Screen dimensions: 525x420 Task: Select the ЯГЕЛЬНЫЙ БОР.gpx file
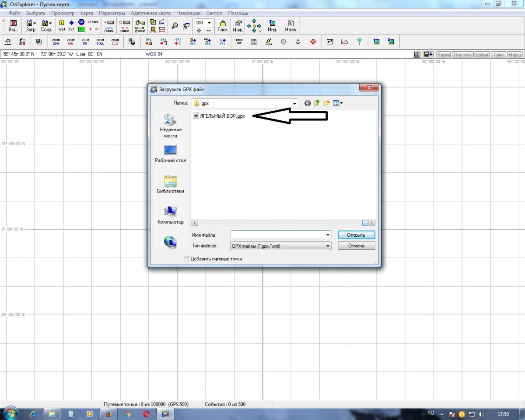click(x=222, y=116)
